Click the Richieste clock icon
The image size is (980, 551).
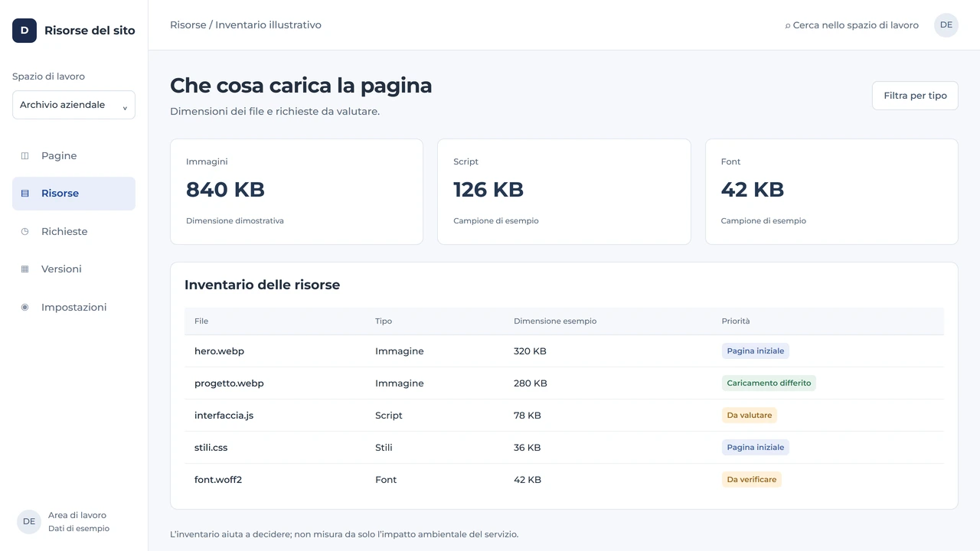[24, 231]
